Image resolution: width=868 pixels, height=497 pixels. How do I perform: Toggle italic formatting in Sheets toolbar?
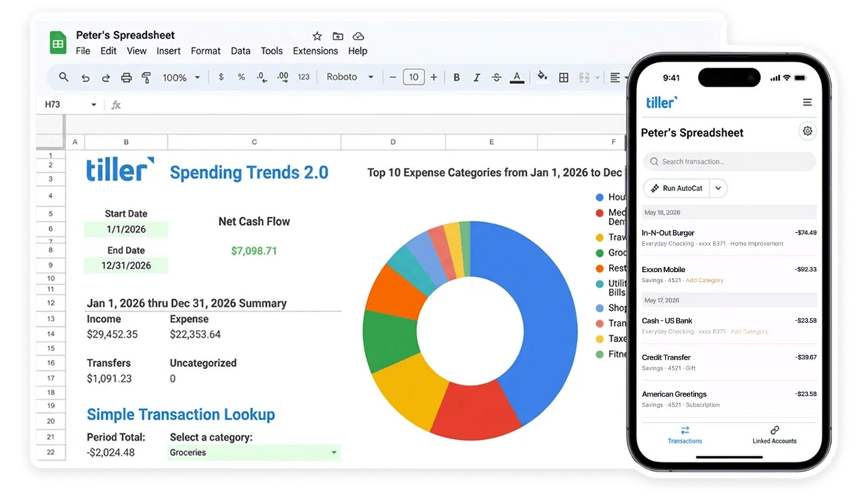click(477, 77)
